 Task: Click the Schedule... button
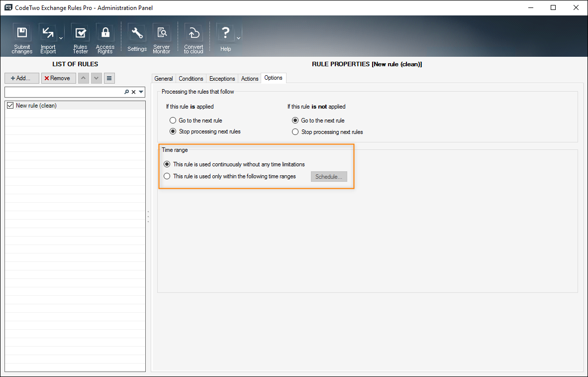329,176
